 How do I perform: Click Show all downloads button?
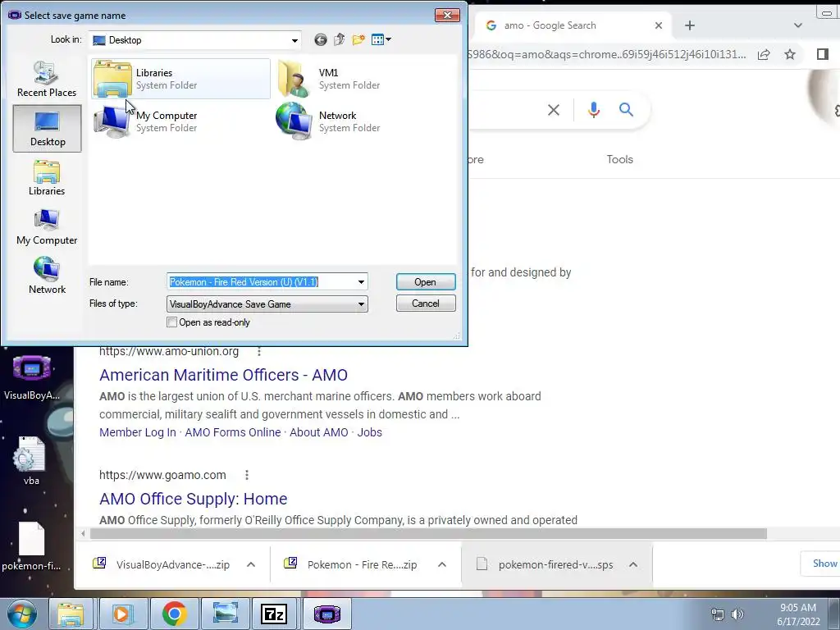pyautogui.click(x=820, y=564)
